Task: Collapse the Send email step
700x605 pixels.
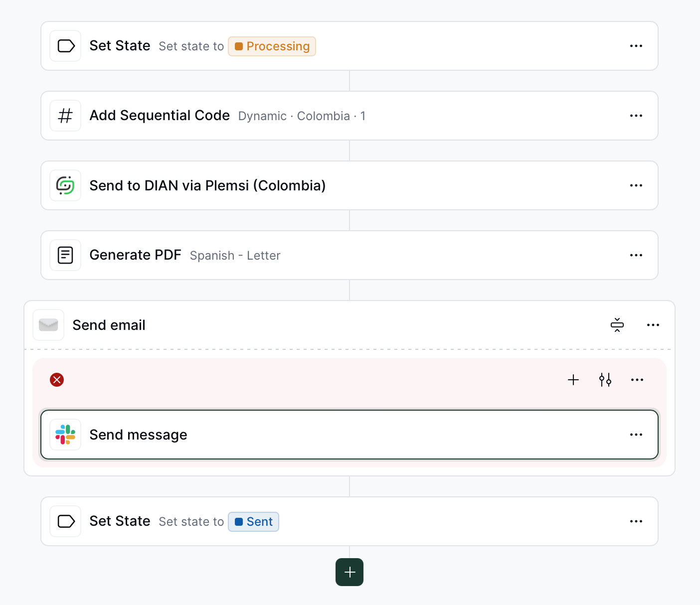Action: [617, 325]
